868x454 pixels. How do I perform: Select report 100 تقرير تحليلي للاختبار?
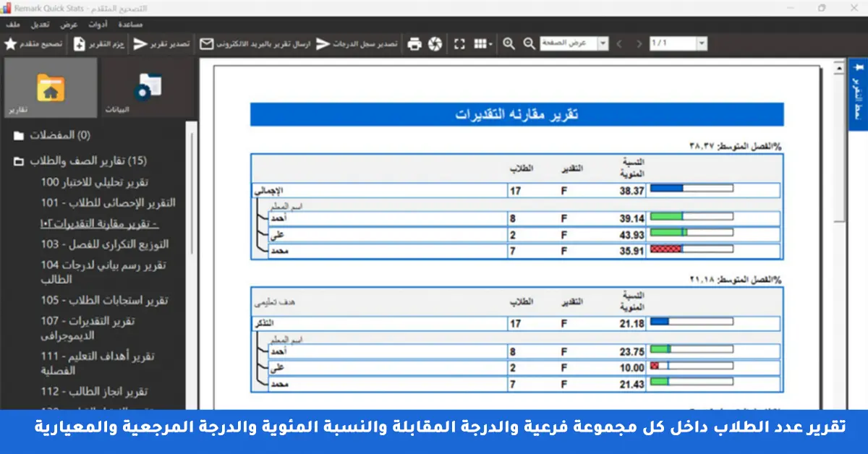pos(95,182)
